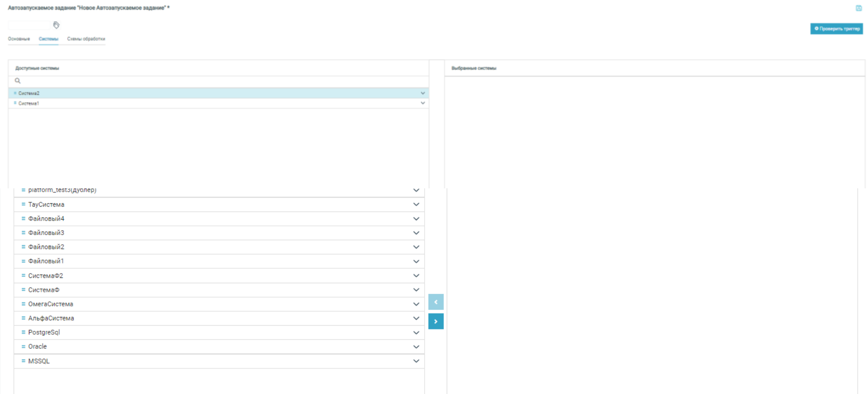
Task: Click the left arrow move button
Action: [x=436, y=302]
